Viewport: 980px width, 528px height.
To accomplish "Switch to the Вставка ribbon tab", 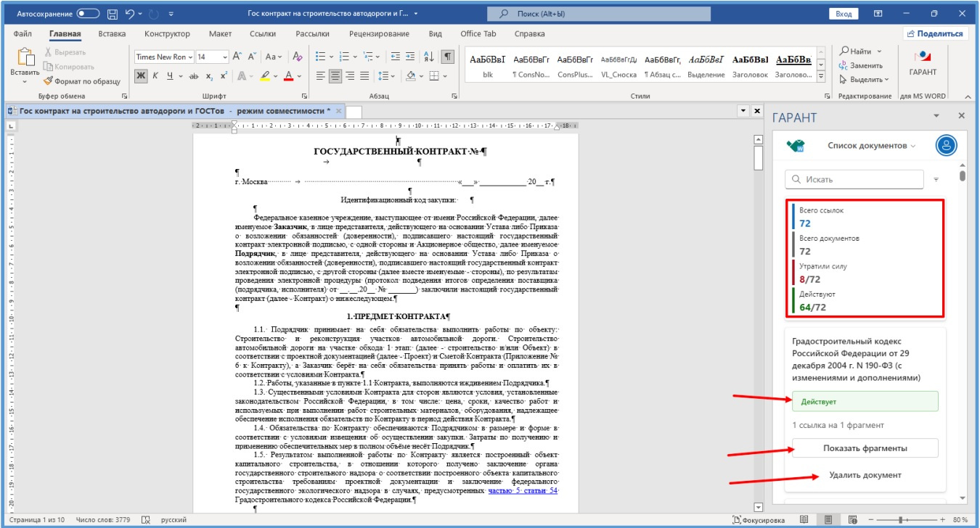I will [x=112, y=34].
